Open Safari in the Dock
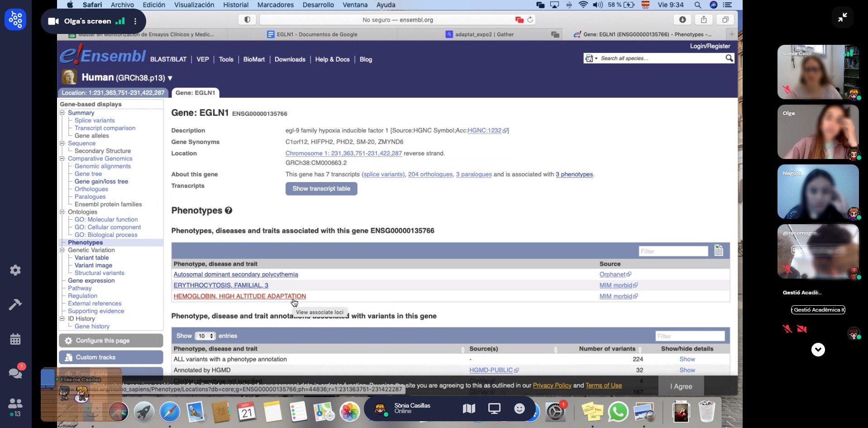868x428 pixels. click(170, 412)
